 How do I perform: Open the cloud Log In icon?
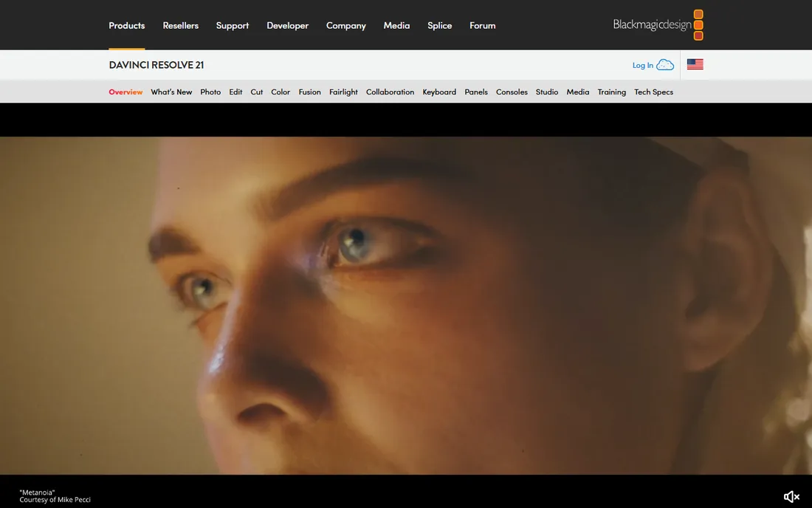665,65
